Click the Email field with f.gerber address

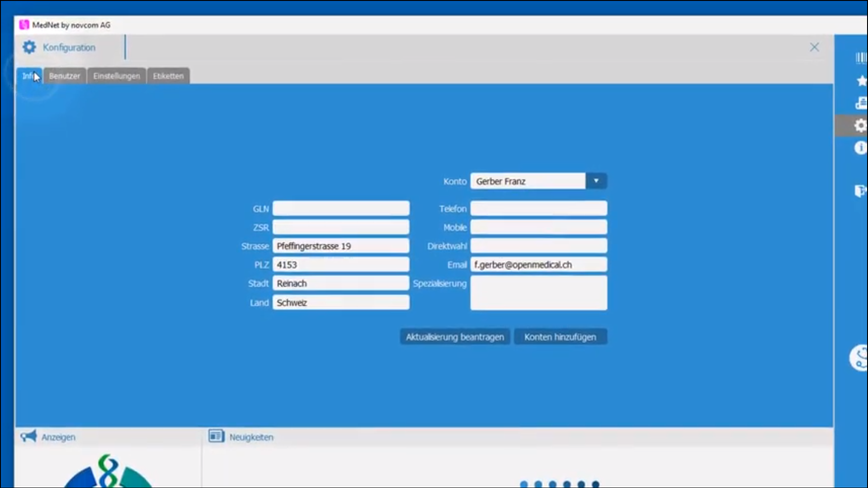[538, 265]
